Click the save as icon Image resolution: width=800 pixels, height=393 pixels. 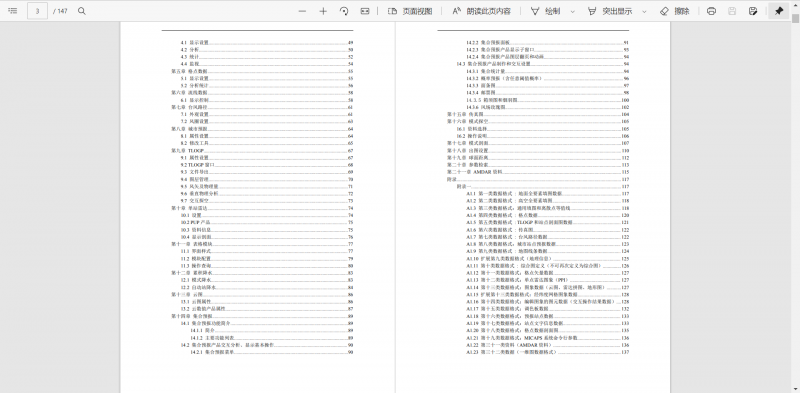coord(753,11)
